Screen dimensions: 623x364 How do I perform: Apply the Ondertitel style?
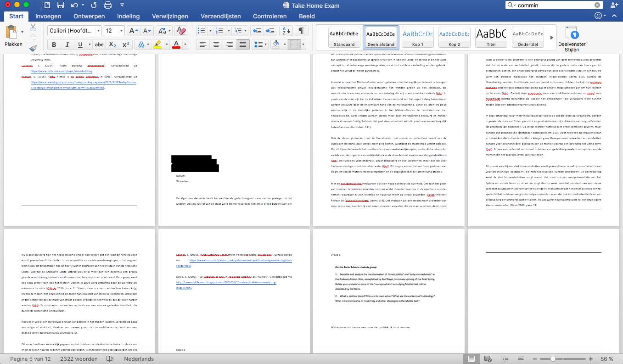528,38
